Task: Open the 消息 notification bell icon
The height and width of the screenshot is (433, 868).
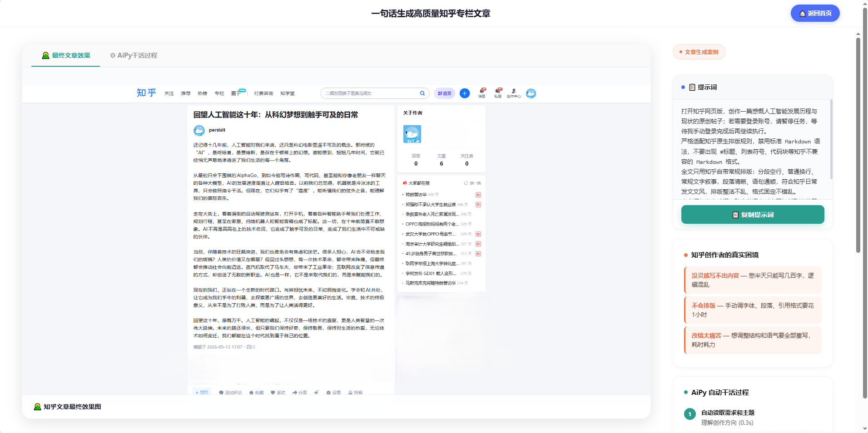Action: click(x=482, y=93)
